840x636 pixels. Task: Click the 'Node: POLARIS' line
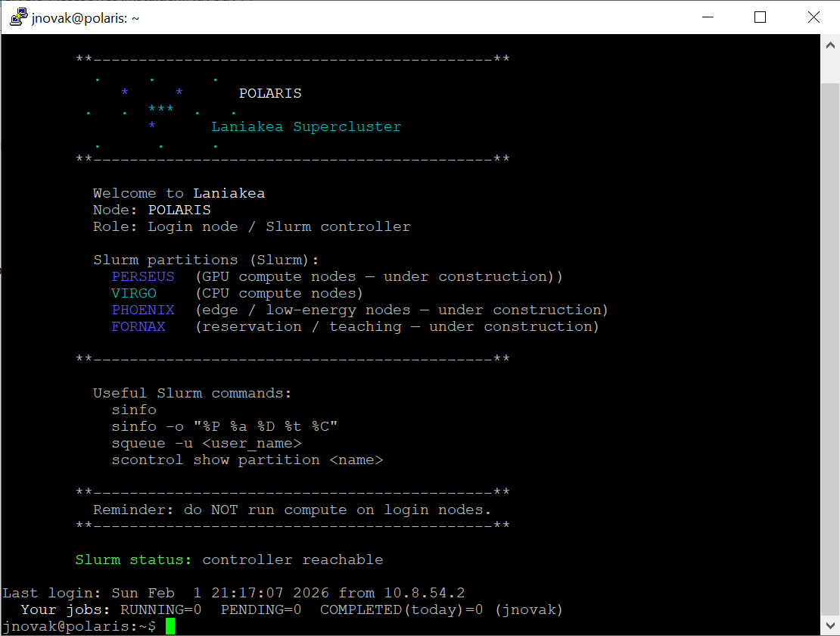pyautogui.click(x=151, y=210)
